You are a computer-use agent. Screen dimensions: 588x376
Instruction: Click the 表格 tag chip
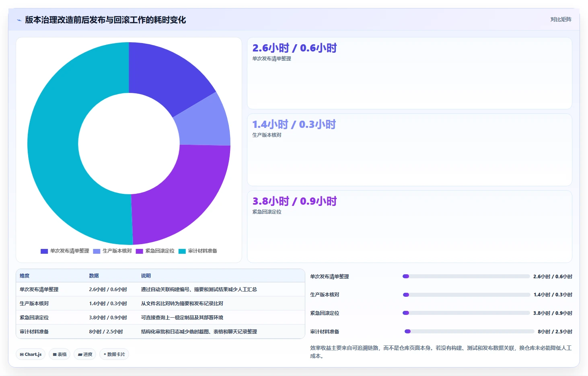point(60,354)
